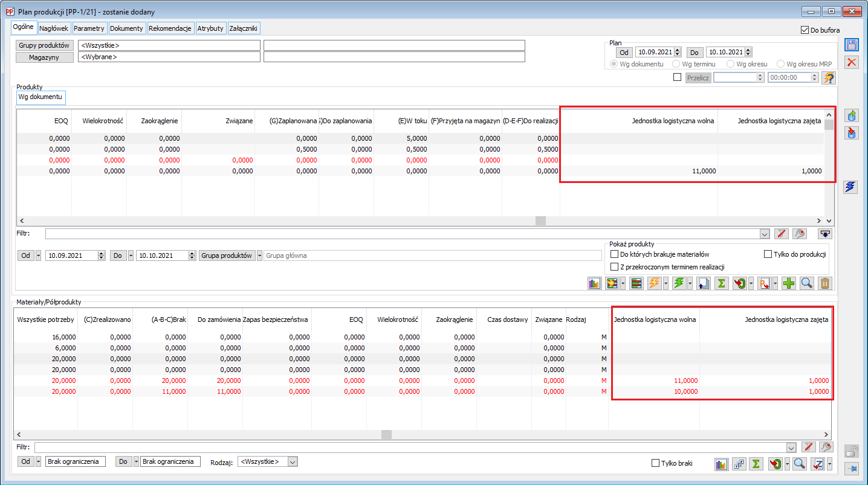Enable Do których brakuje materiałów checkbox

tap(615, 254)
